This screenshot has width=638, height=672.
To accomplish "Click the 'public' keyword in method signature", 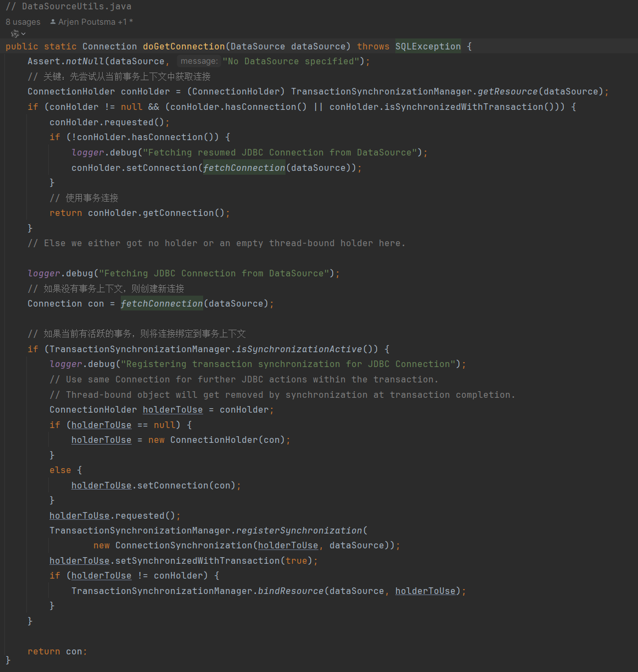I will [22, 47].
